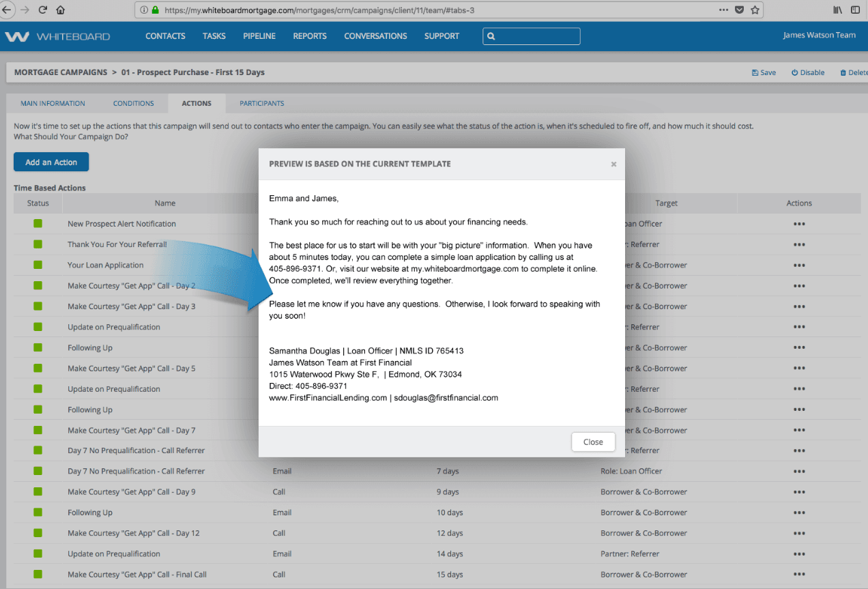Click the Disable power icon
868x589 pixels.
pos(795,72)
